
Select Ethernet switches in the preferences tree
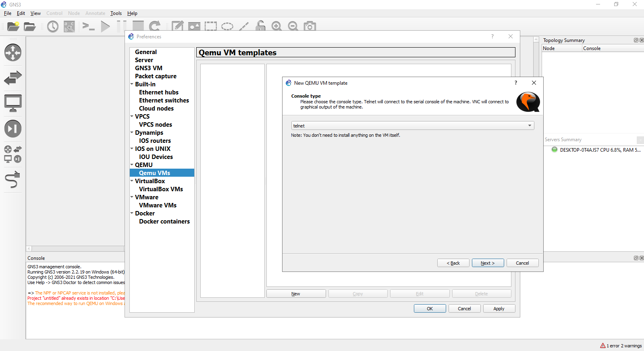[164, 100]
